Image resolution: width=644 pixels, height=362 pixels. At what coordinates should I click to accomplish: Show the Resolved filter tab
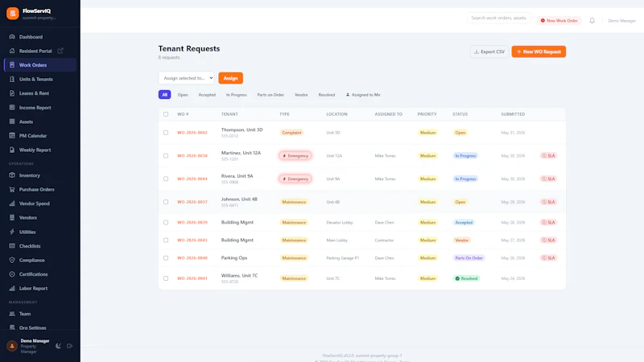(327, 95)
